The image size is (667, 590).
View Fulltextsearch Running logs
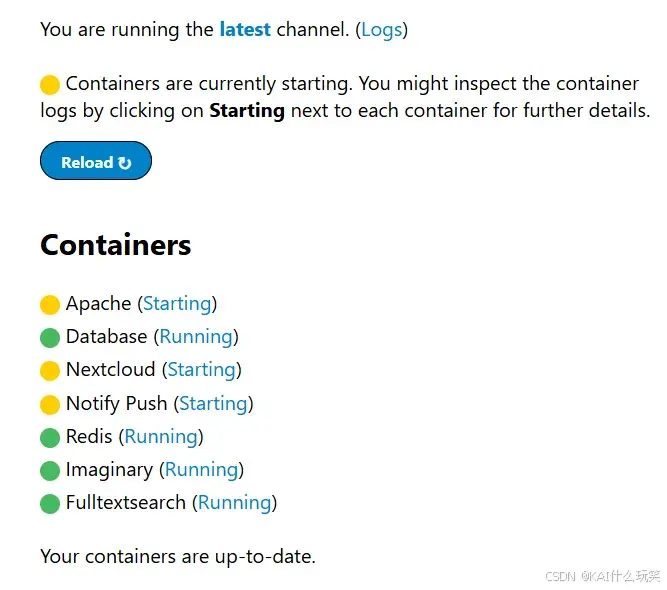click(235, 503)
